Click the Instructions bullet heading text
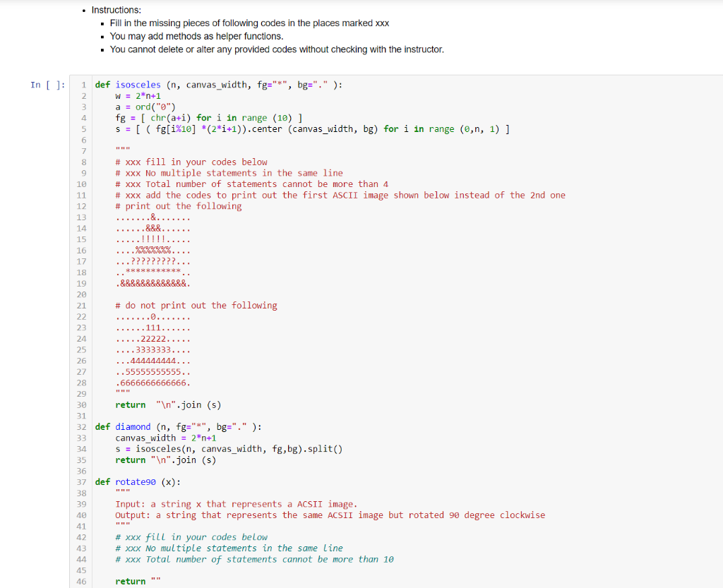Screen dimensions: 723x588 [115, 10]
